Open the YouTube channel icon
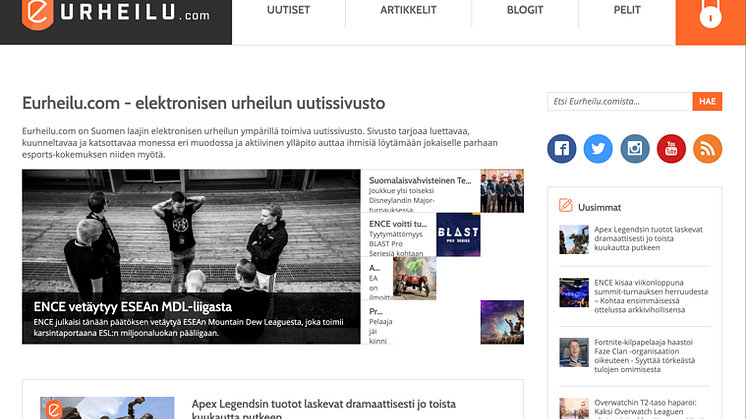The height and width of the screenshot is (419, 746). (671, 149)
